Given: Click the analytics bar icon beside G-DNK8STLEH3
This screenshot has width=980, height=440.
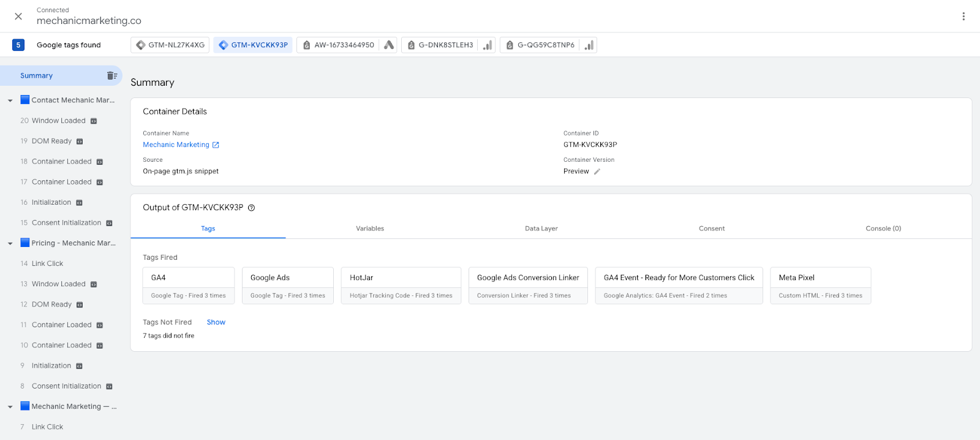Looking at the screenshot, I should tap(488, 45).
